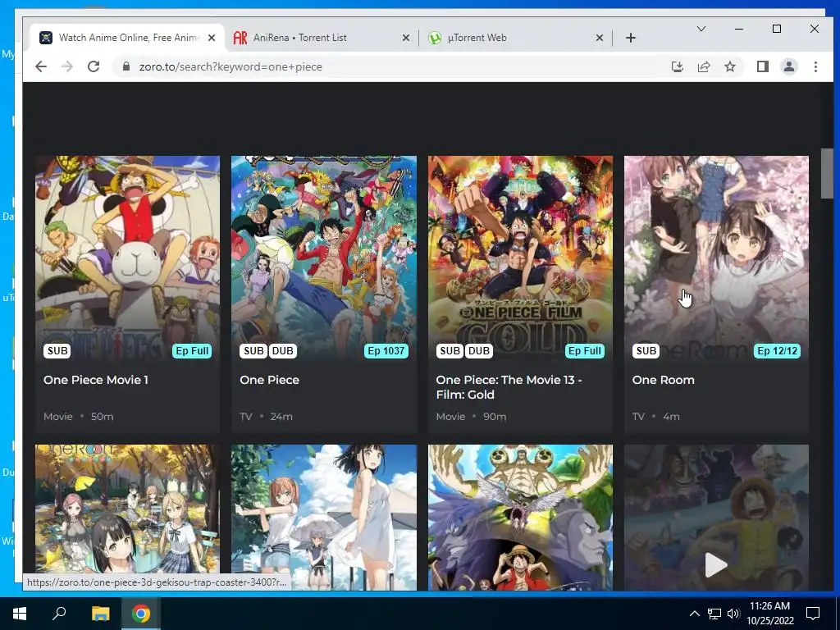840x630 pixels.
Task: Click the Ep 12/12 badge on One Room
Action: coord(777,351)
